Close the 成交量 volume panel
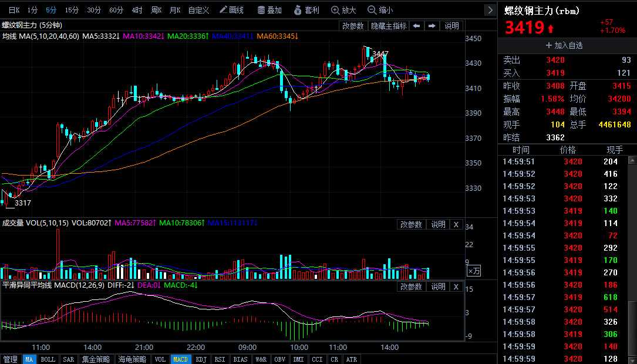The width and height of the screenshot is (637, 364). coord(456,224)
